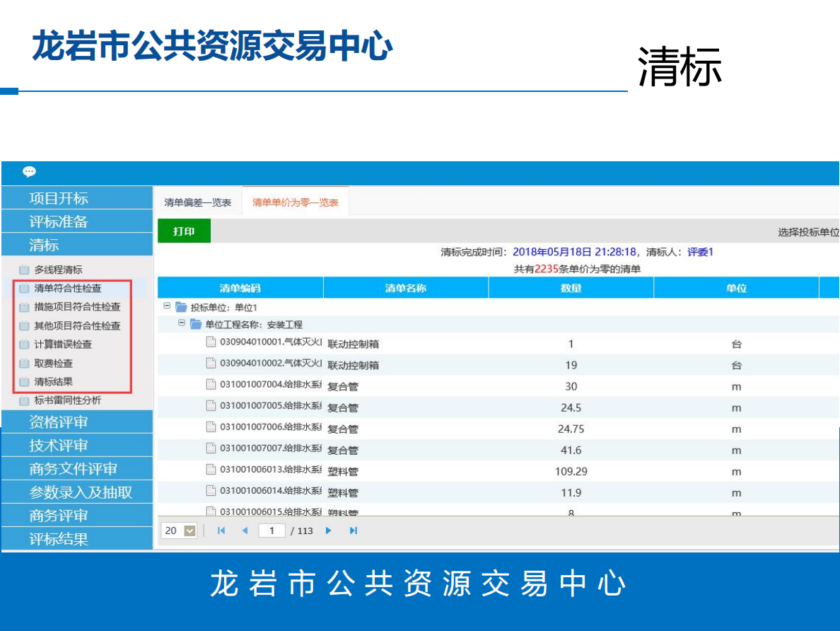Click the 清单编码 column header

[240, 288]
